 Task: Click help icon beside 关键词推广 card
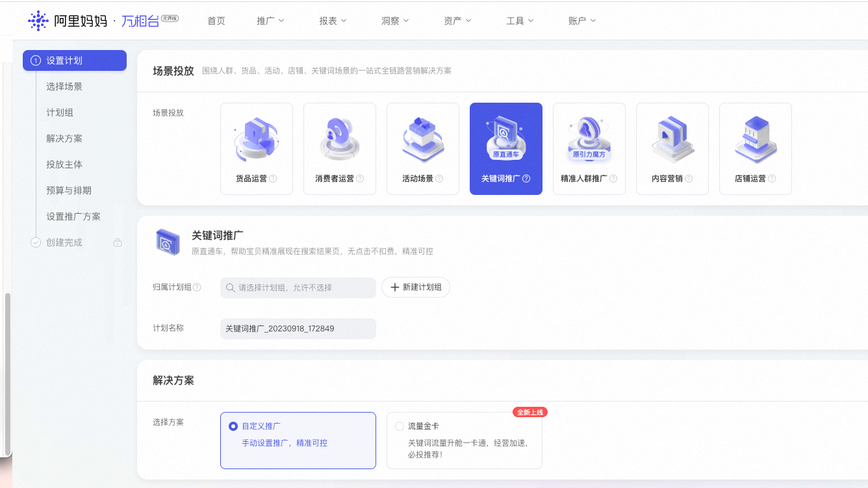point(526,179)
